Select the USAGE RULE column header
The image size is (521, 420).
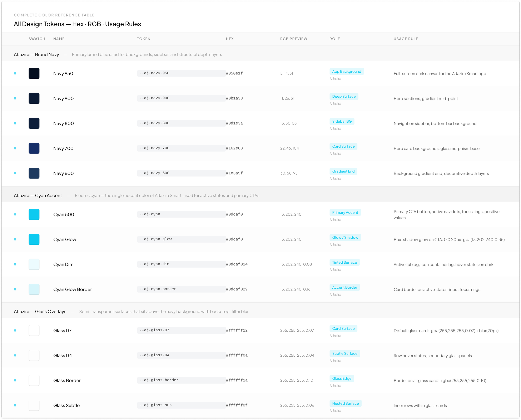tap(406, 39)
